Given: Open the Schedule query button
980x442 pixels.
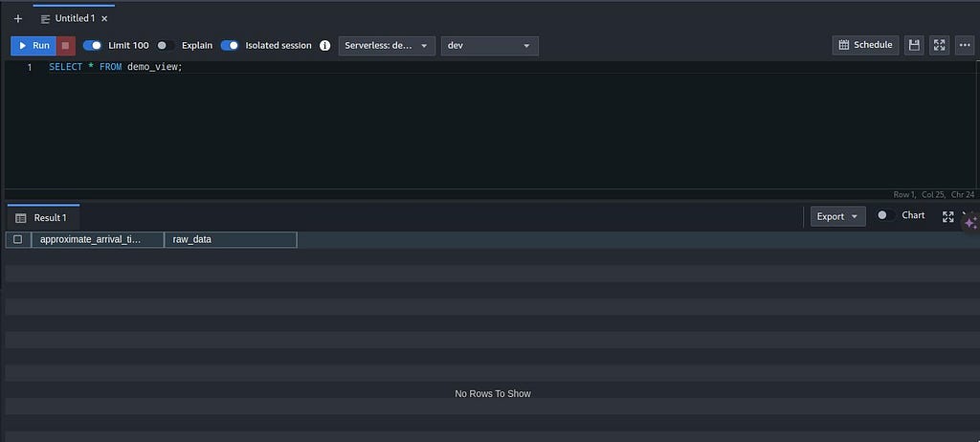Looking at the screenshot, I should pyautogui.click(x=865, y=45).
